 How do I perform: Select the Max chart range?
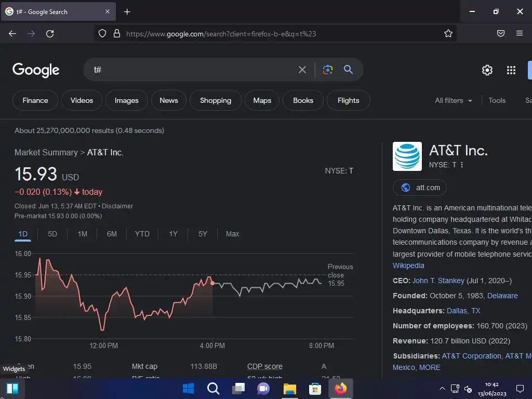coord(232,234)
